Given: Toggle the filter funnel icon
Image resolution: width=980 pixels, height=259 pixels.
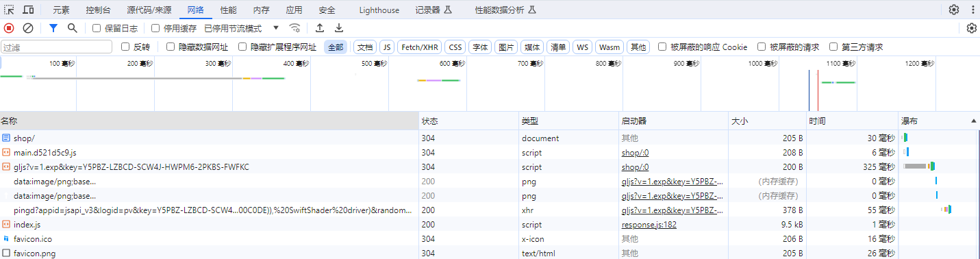Looking at the screenshot, I should click(53, 28).
